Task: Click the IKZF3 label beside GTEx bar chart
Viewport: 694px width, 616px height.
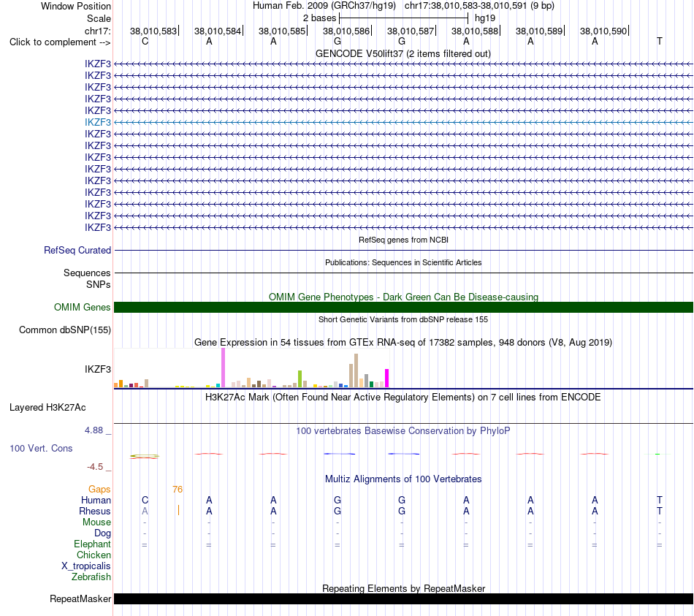Action: point(97,369)
